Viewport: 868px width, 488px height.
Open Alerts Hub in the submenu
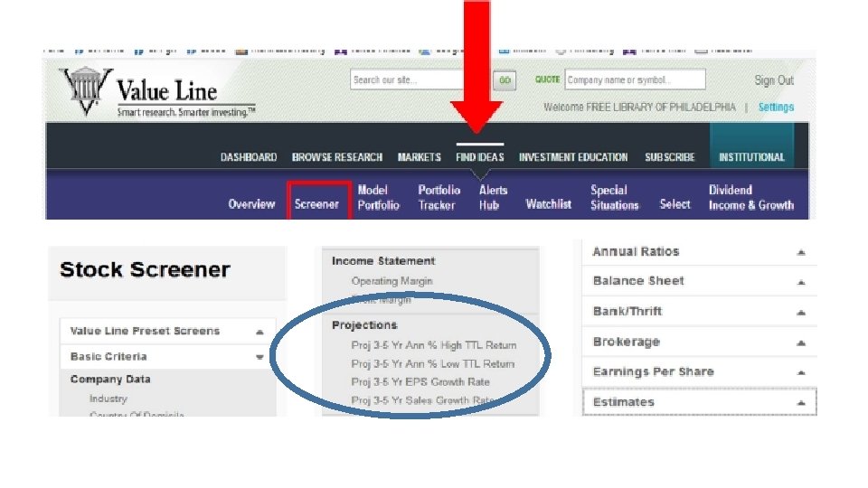pyautogui.click(x=493, y=198)
